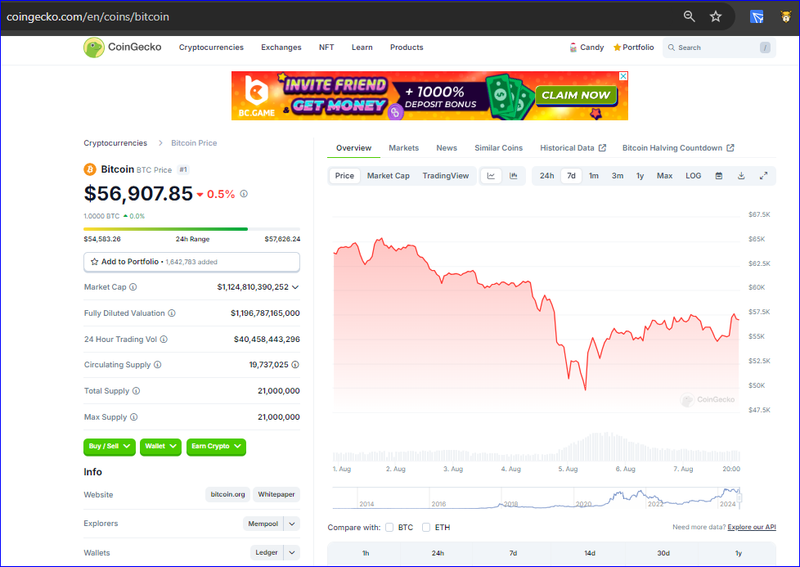Open the Earn Crypto dropdown
This screenshot has height=567, width=800.
coord(216,447)
